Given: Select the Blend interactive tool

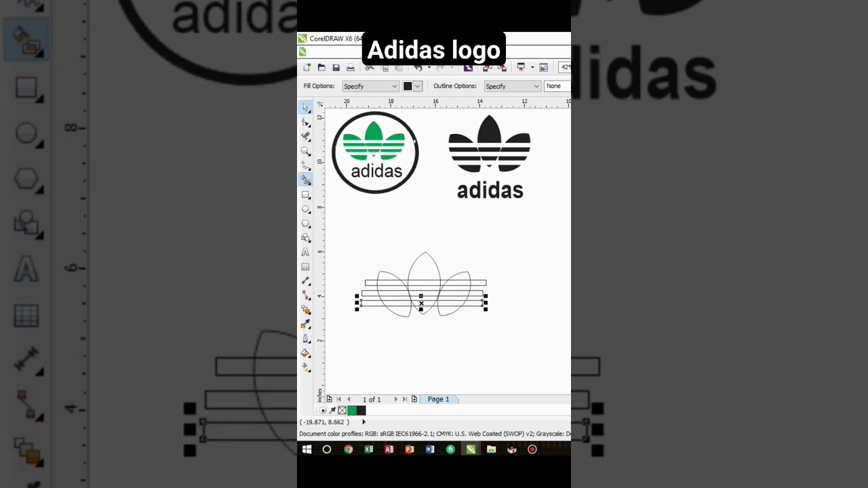Looking at the screenshot, I should (x=305, y=310).
